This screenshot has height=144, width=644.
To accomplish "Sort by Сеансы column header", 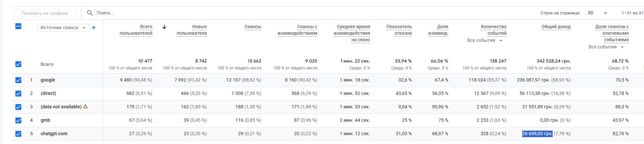I will [253, 27].
